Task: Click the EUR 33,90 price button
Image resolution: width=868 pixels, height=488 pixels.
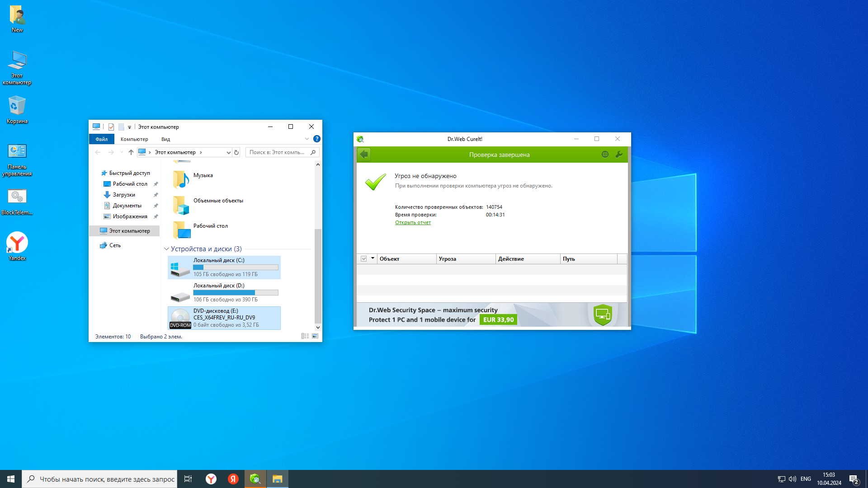Action: [x=498, y=319]
